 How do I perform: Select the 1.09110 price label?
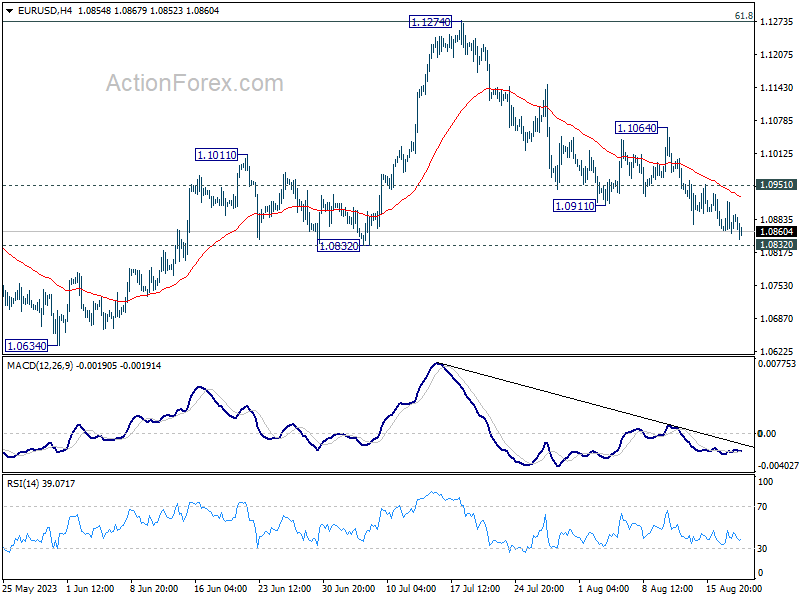[x=574, y=206]
